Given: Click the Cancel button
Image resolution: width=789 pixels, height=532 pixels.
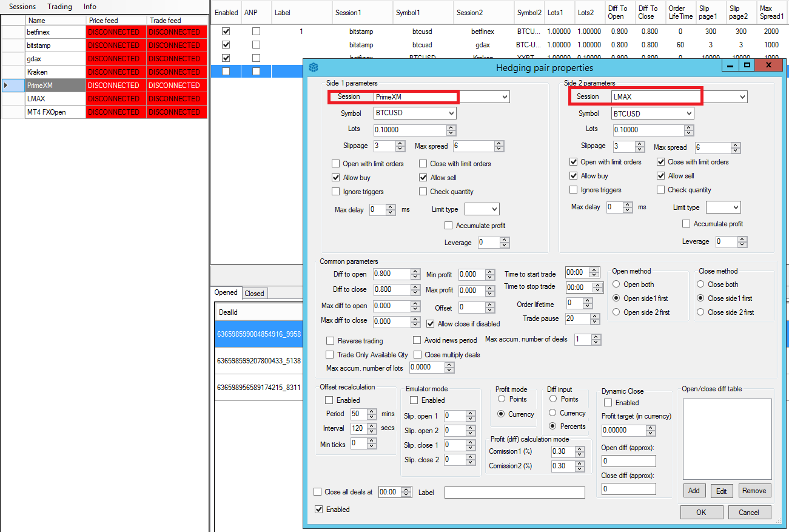Looking at the screenshot, I should (x=749, y=512).
